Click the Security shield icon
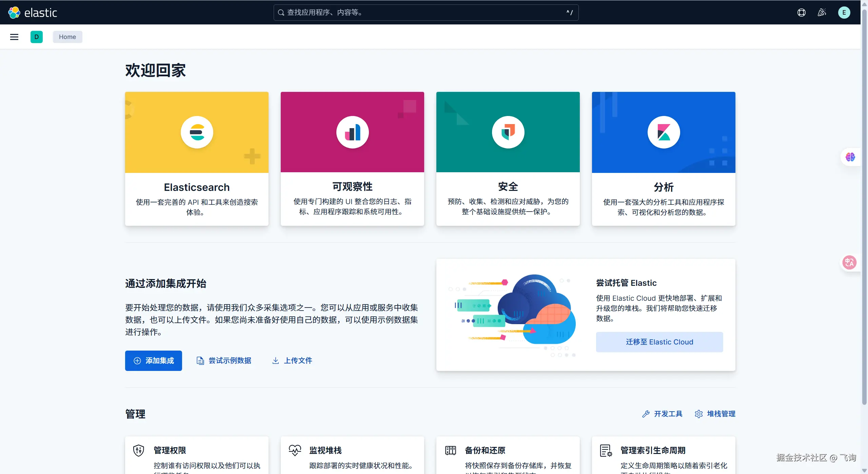 508,132
